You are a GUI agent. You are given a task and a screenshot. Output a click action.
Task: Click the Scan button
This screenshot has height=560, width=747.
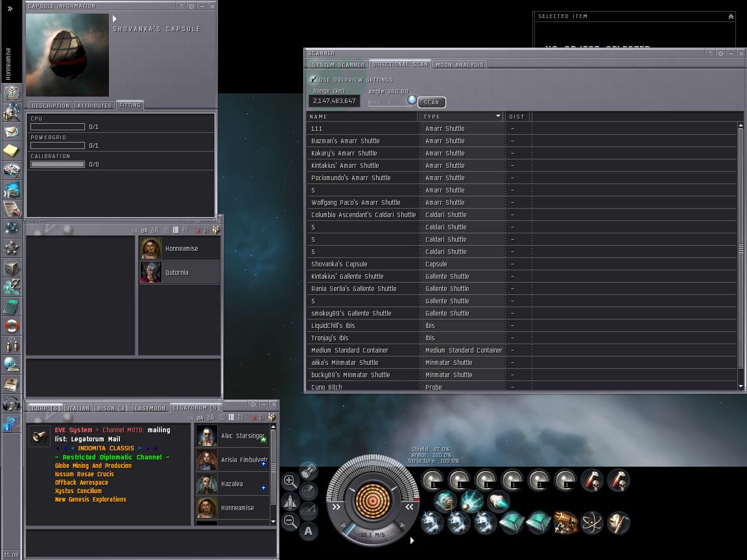pos(432,102)
